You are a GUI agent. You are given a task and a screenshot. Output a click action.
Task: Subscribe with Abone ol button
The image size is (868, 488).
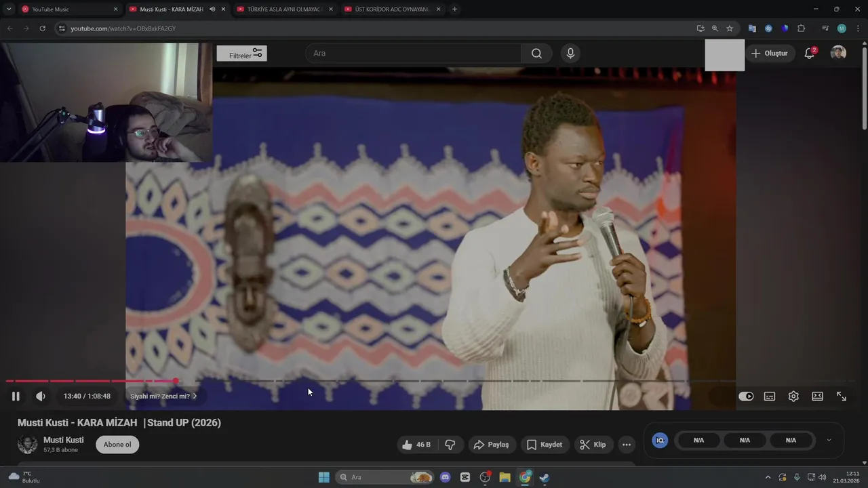click(x=117, y=445)
